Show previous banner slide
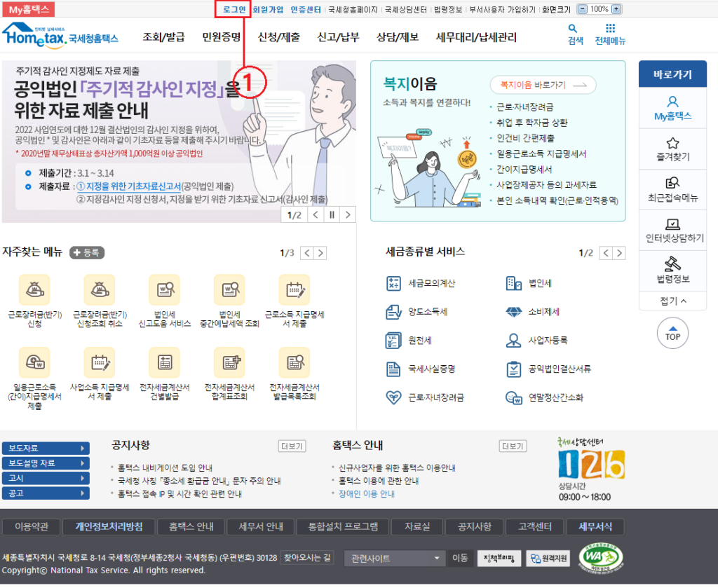The height and width of the screenshot is (588, 718). pos(316,214)
